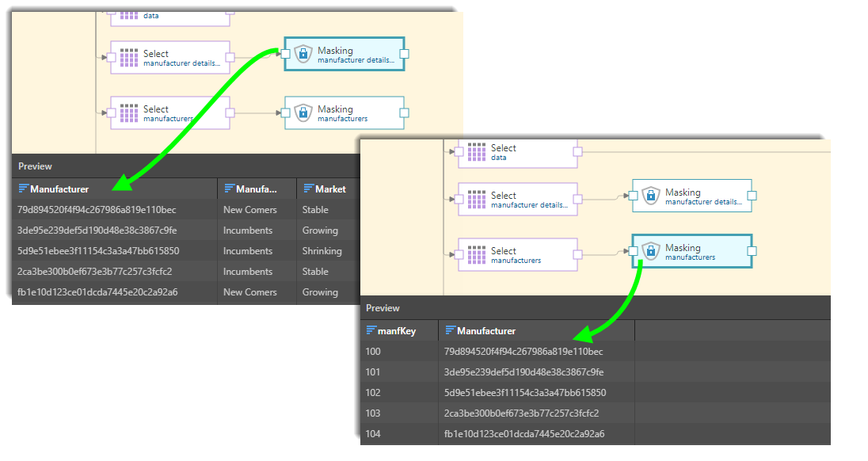Click the Preview panel title above Market column
This screenshot has height=461, width=868.
click(35, 166)
